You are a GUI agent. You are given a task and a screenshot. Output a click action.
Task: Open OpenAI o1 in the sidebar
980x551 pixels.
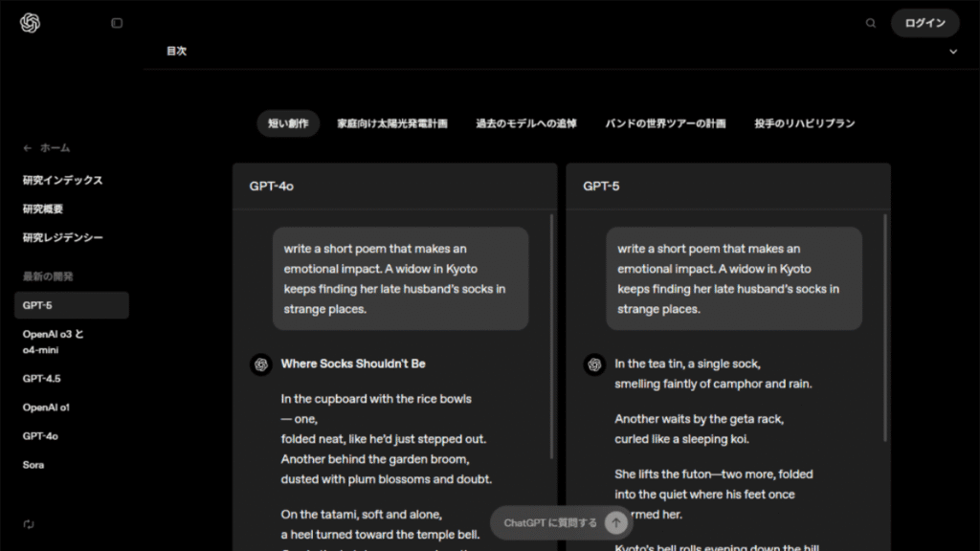(46, 408)
